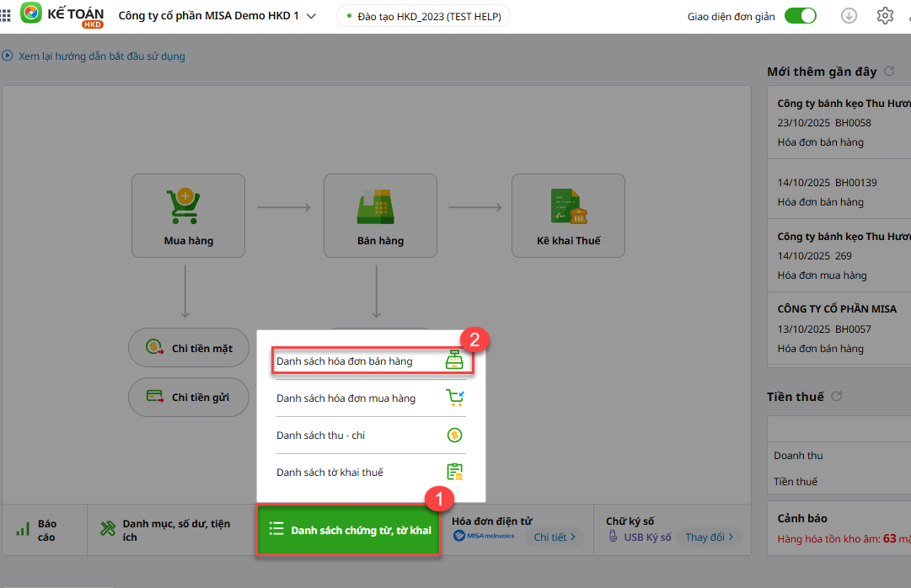Toggle the Giao diện đơn giản switch

tap(800, 16)
